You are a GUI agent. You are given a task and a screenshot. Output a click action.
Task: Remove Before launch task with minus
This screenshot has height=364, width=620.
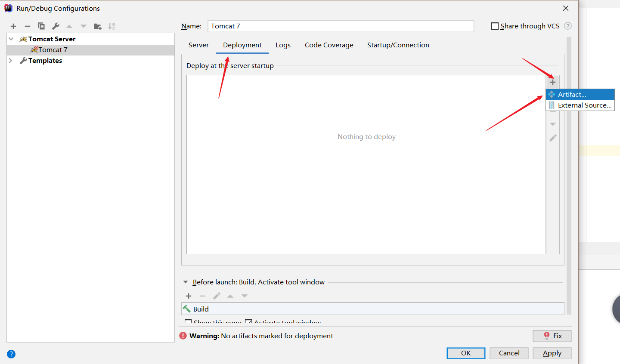[202, 296]
